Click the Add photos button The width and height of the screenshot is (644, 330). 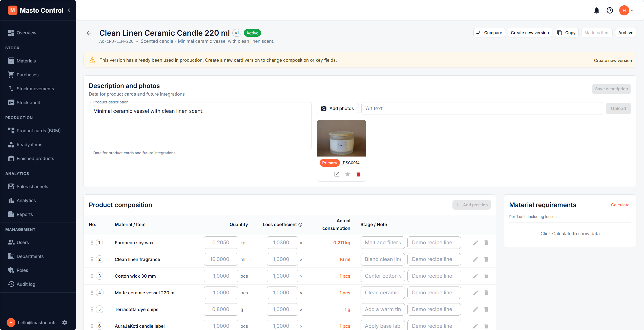[x=338, y=108]
